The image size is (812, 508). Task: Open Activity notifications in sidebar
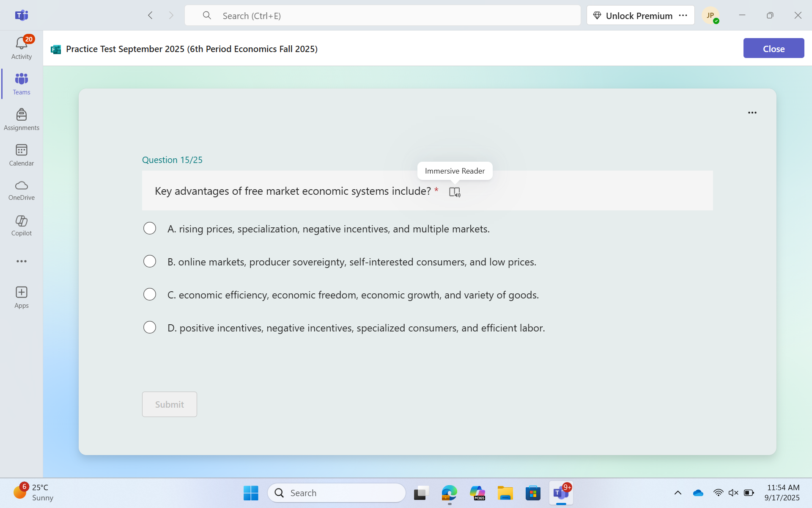click(21, 48)
